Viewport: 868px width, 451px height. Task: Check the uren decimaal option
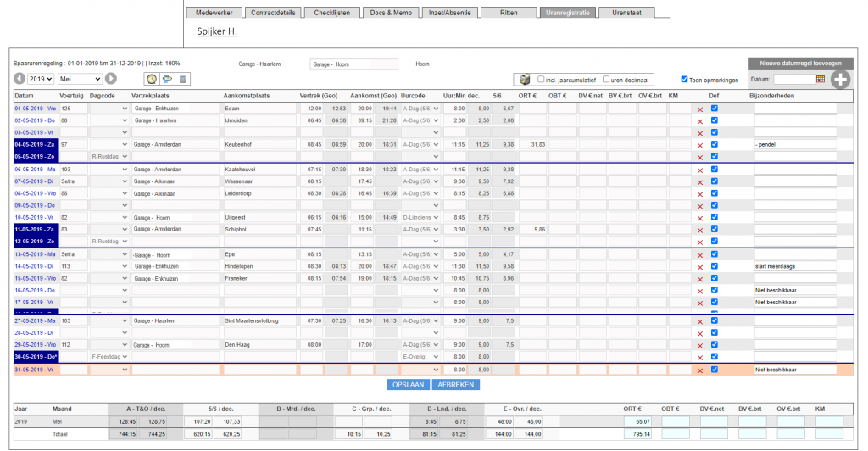(605, 79)
